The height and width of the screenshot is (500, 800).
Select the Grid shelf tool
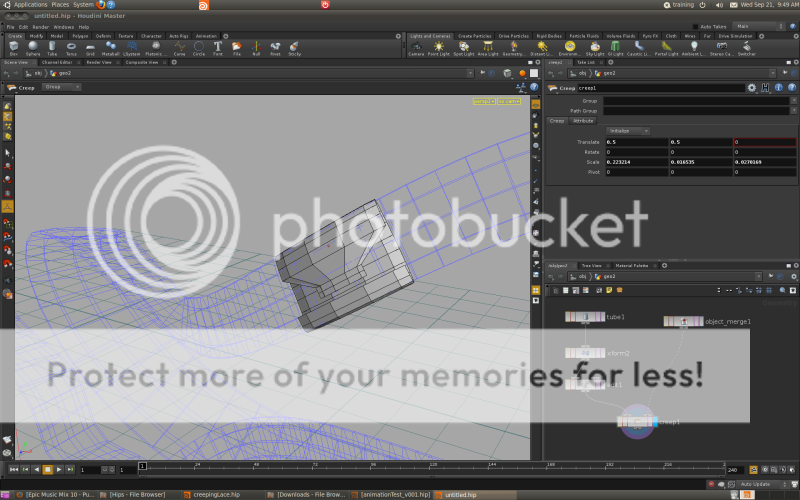[90, 48]
